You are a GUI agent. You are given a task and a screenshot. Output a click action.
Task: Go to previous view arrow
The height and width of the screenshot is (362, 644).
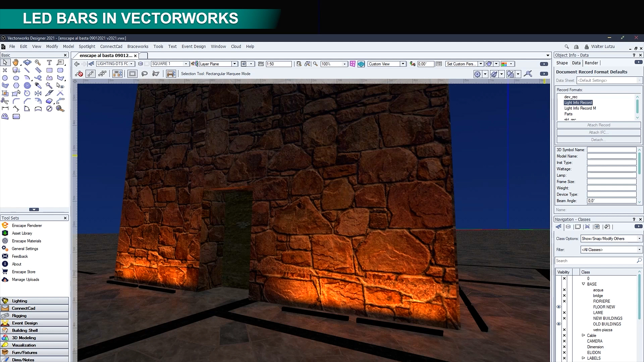pos(77,64)
